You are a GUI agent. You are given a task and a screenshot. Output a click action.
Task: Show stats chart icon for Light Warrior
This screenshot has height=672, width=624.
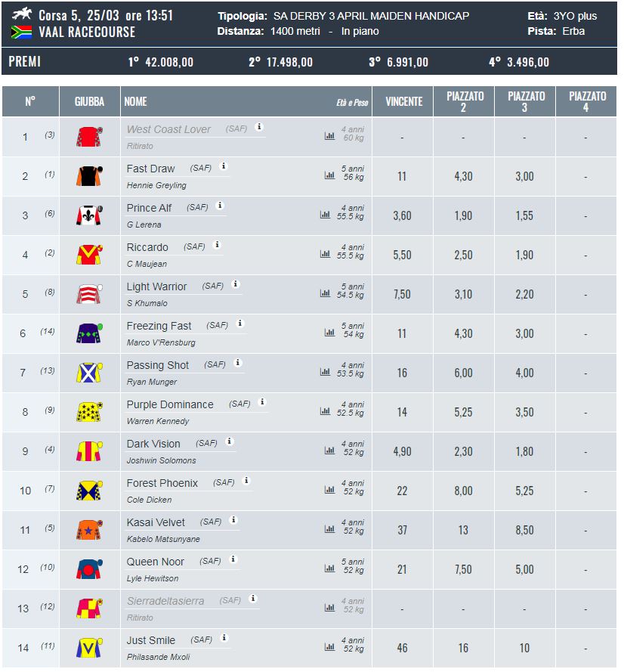point(325,293)
